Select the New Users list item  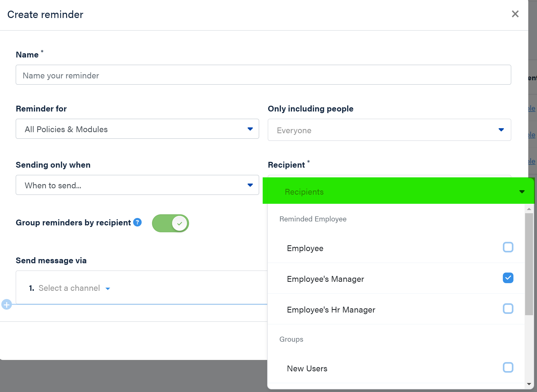[307, 369]
